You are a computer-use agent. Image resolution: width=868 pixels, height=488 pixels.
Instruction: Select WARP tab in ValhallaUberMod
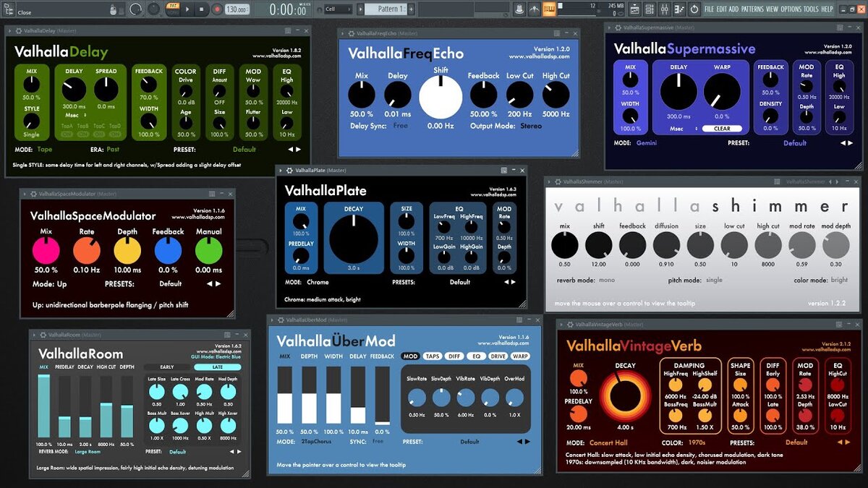pos(520,356)
